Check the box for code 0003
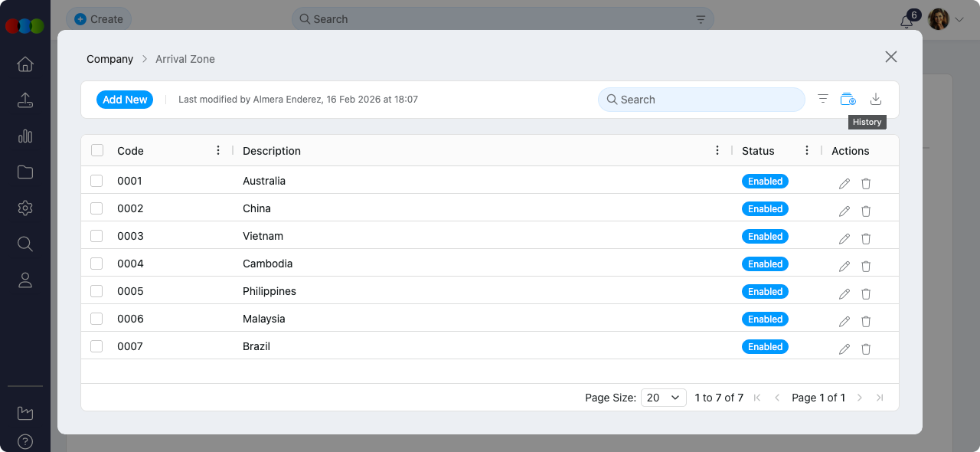 click(96, 236)
